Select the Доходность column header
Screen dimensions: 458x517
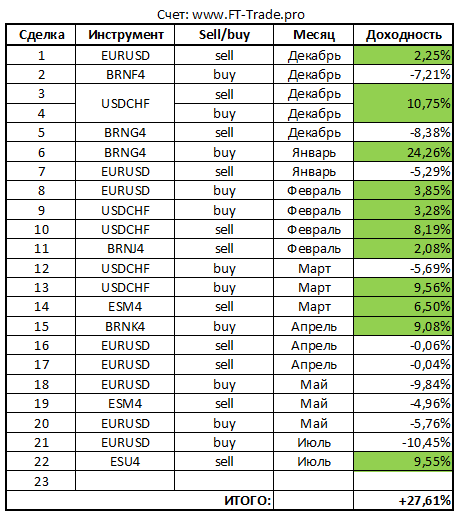pos(403,35)
